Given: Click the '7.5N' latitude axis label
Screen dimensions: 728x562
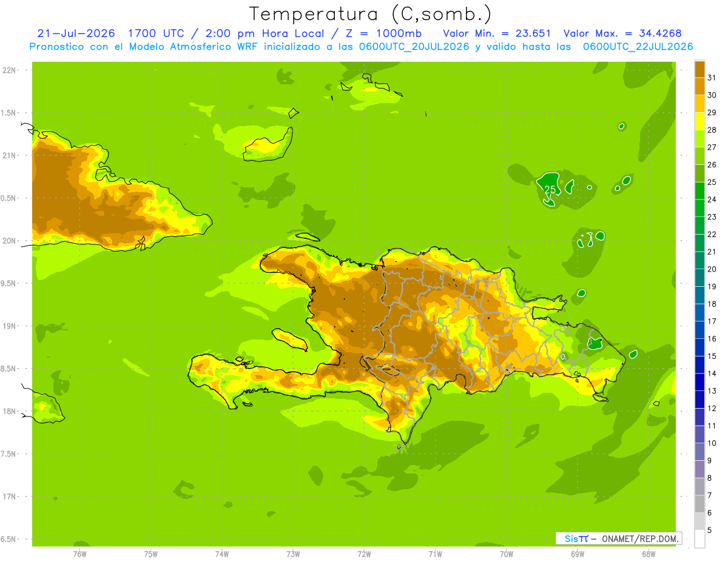Looking at the screenshot, I should coord(8,454).
